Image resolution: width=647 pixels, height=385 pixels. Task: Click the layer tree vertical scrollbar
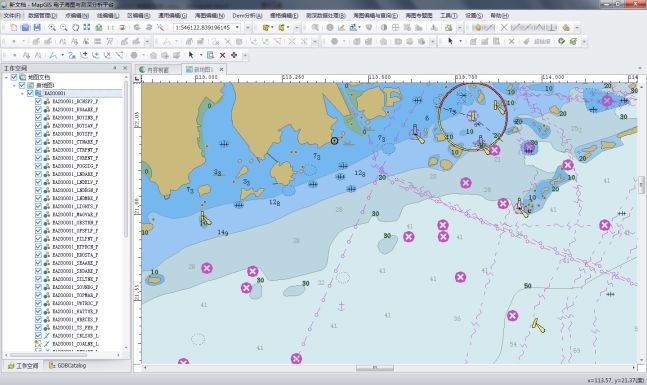[126, 159]
